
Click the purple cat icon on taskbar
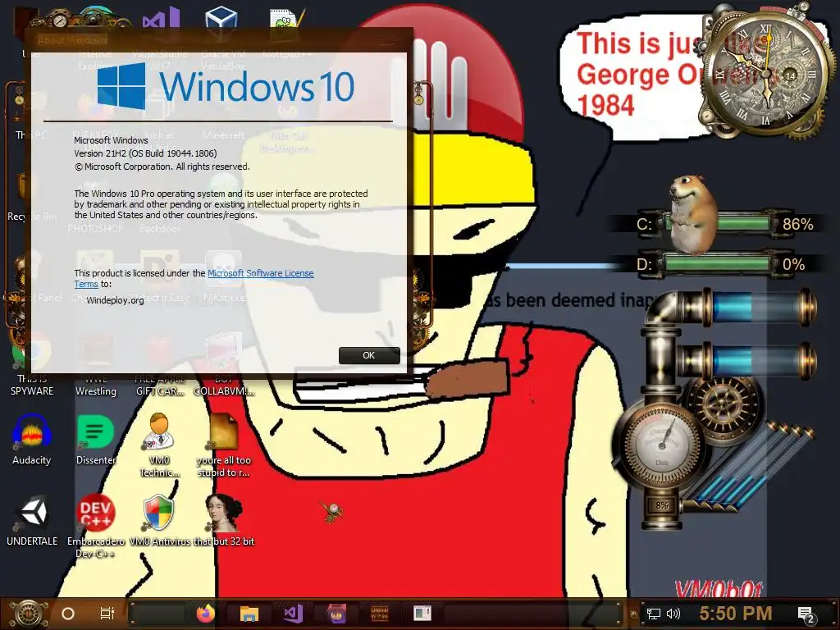337,614
